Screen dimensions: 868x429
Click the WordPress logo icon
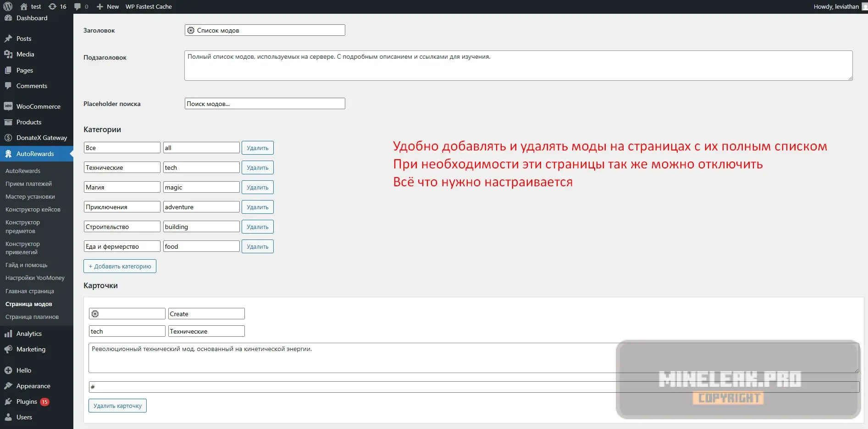(8, 6)
